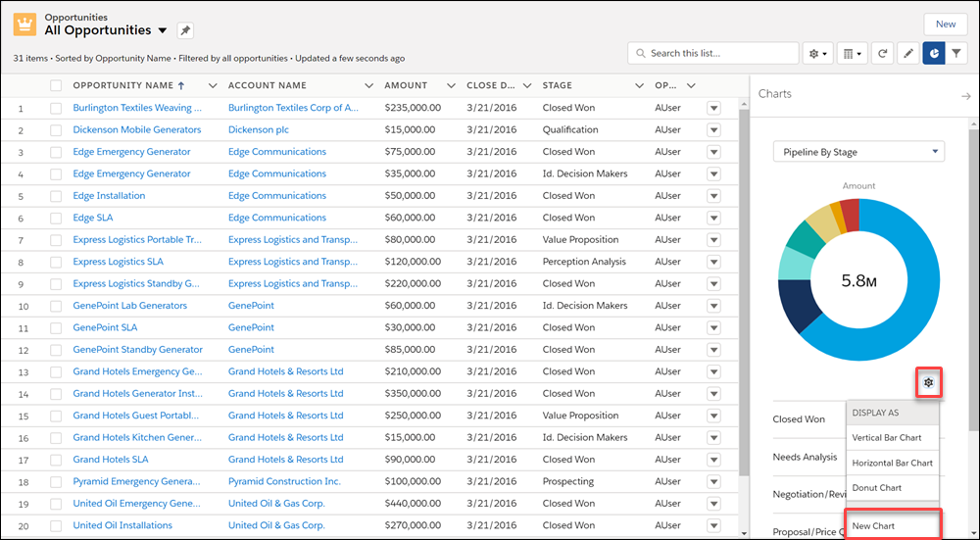Open Dickenson plc account link
This screenshot has height=540, width=980.
point(258,130)
